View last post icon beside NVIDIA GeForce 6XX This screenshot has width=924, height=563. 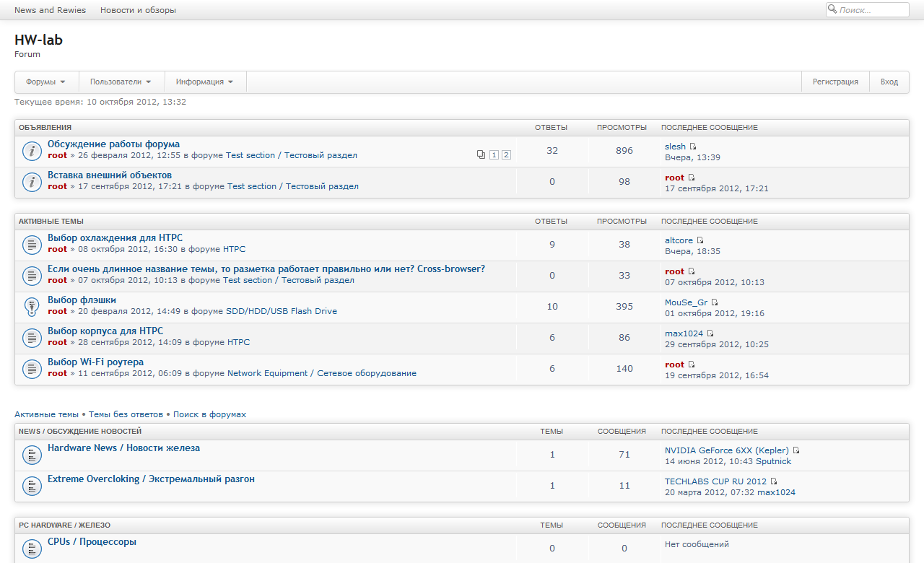(x=796, y=450)
